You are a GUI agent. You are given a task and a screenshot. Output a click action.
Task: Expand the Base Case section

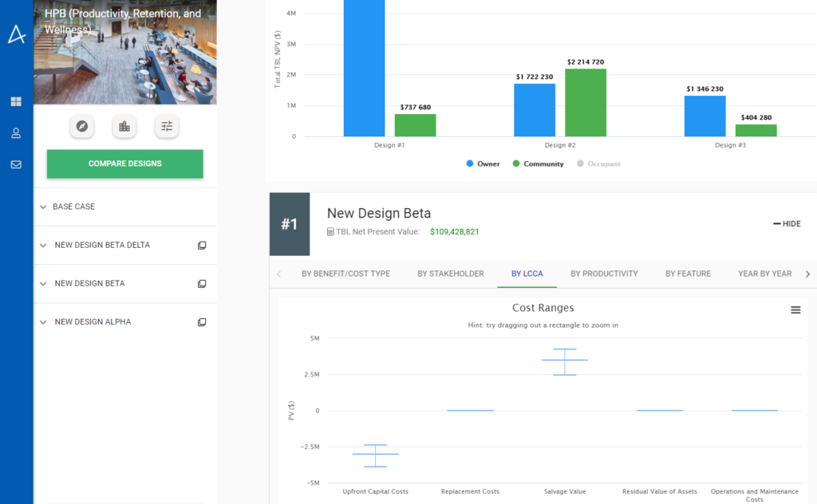[73, 207]
